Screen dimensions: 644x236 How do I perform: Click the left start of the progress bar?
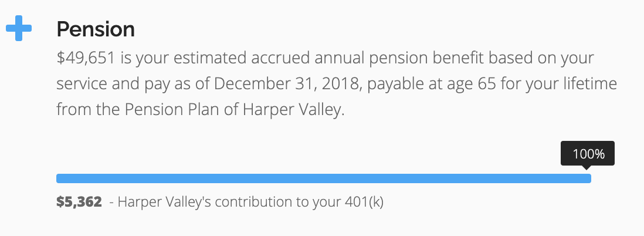tap(60, 178)
